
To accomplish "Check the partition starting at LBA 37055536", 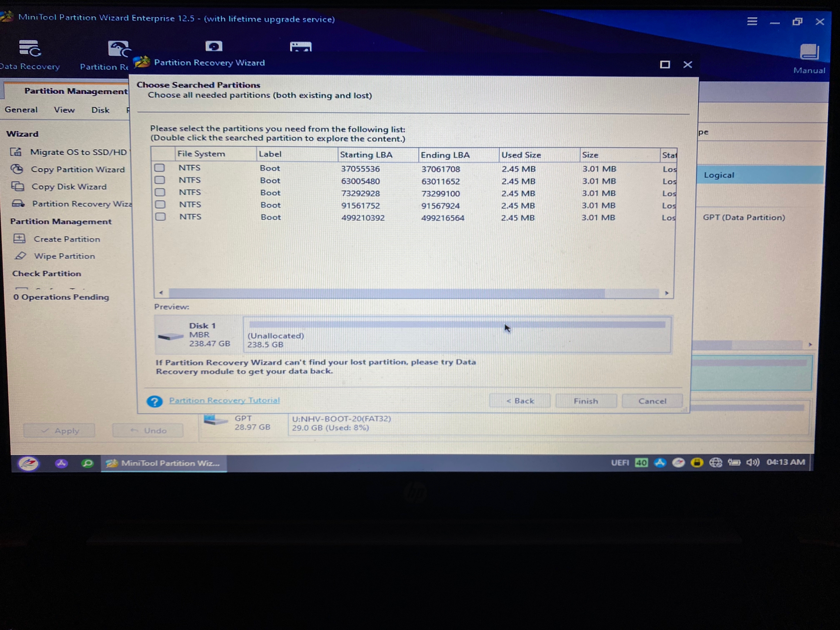I will (160, 168).
